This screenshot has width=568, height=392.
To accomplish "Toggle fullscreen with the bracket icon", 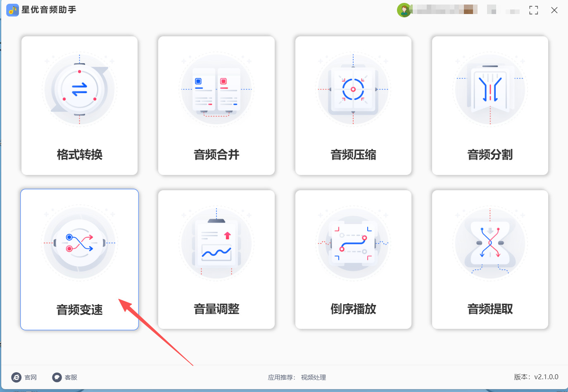I will click(534, 10).
